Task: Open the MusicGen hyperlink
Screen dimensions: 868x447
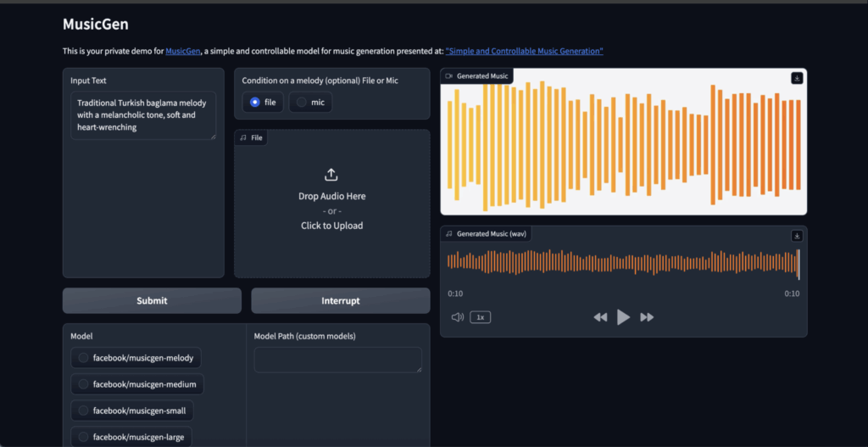Action: (x=182, y=52)
